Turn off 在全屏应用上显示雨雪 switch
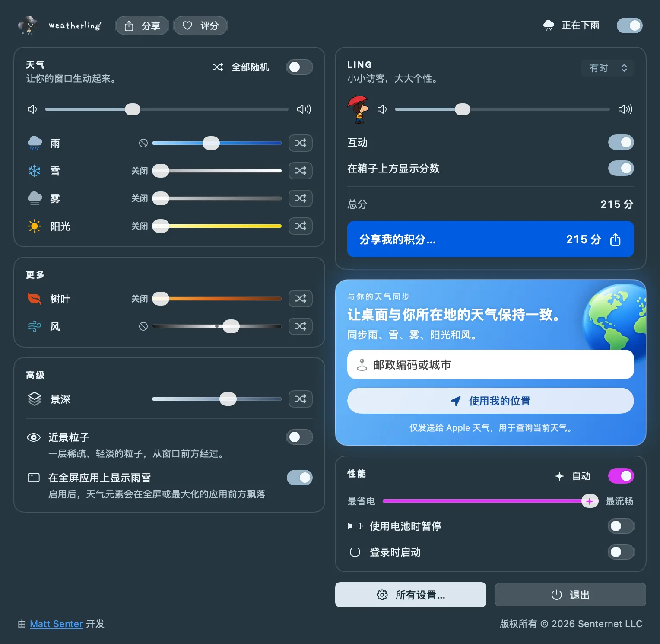Screen dimensions: 660x644 300,478
